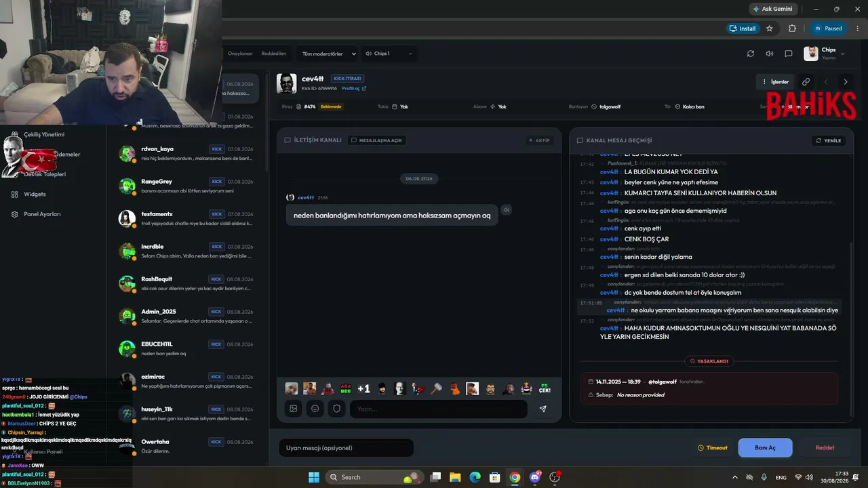This screenshot has height=488, width=868.
Task: Insert the orange character emote
Action: (454, 388)
